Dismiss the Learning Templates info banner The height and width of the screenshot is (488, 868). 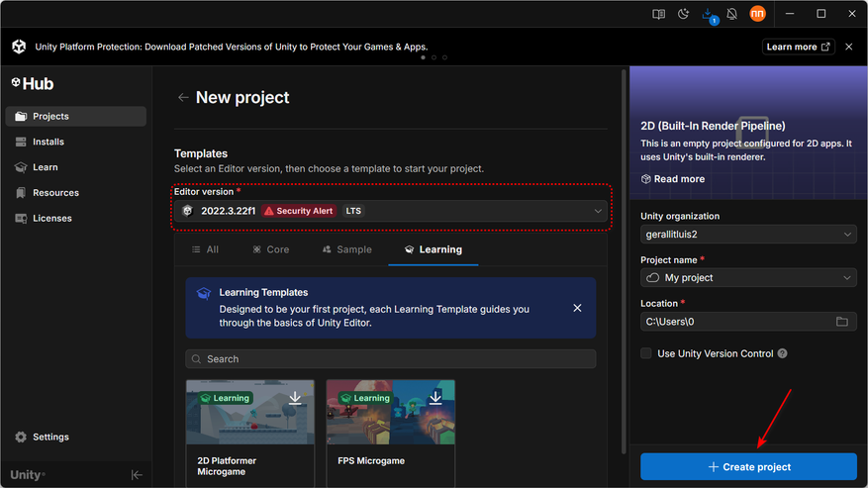[578, 308]
